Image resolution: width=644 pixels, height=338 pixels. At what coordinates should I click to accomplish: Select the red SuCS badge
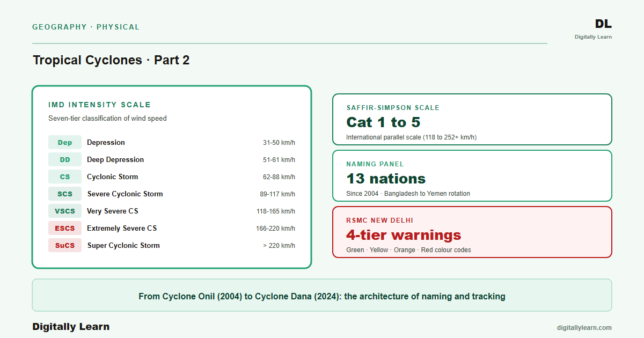click(x=65, y=245)
